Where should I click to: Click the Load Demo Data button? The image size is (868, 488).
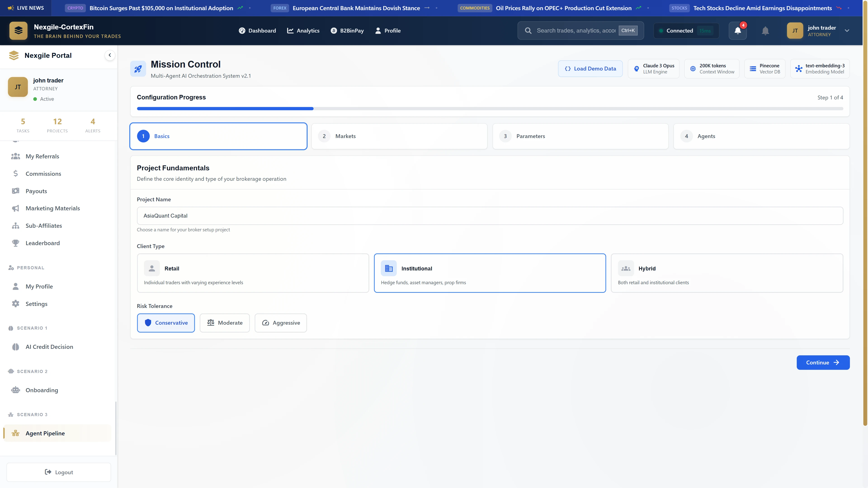point(590,68)
